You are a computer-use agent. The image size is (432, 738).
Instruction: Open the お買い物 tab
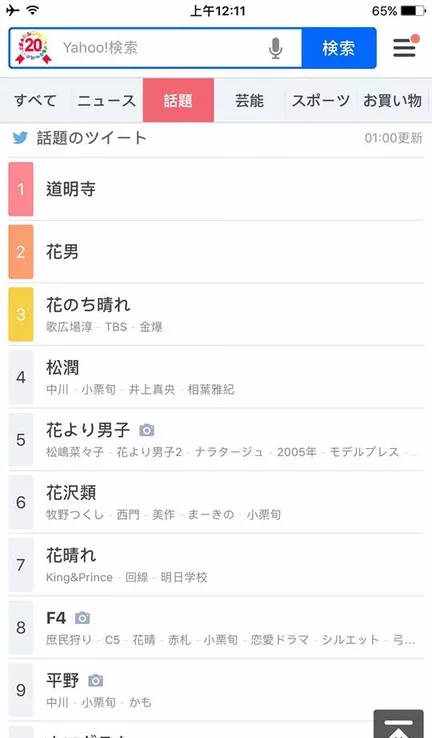[x=392, y=100]
